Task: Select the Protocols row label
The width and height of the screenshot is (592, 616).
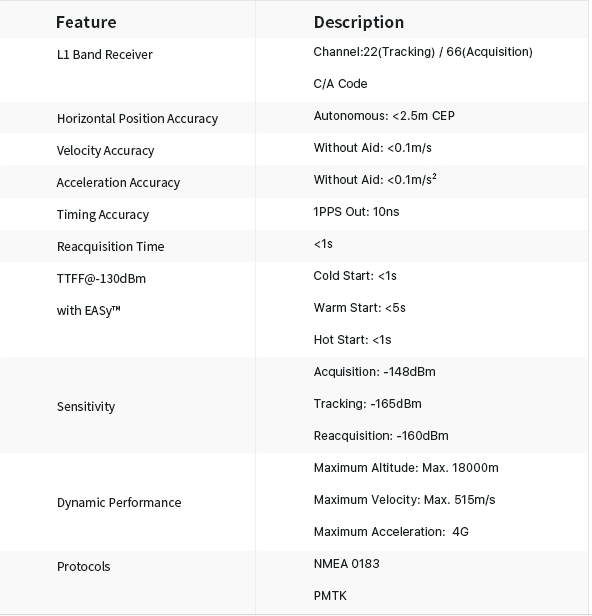Action: pyautogui.click(x=83, y=566)
